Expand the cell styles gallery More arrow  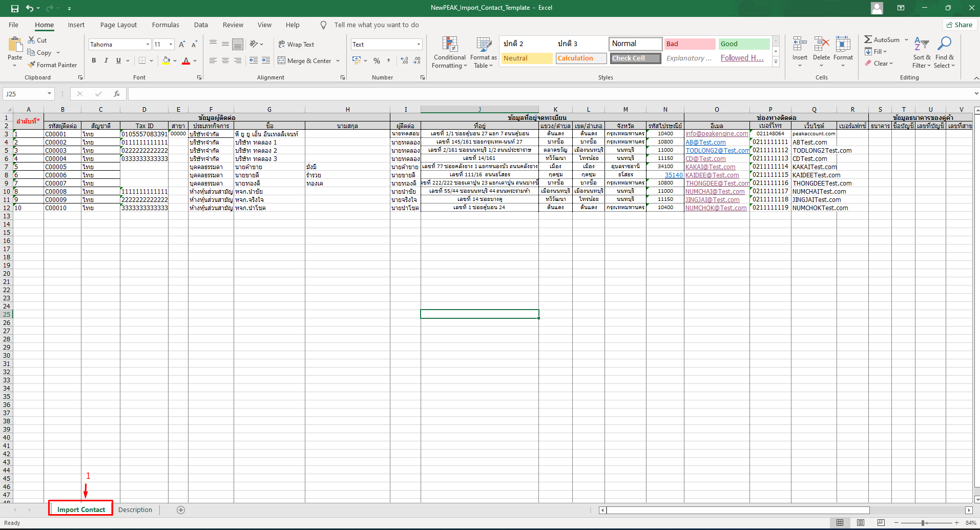tap(776, 62)
